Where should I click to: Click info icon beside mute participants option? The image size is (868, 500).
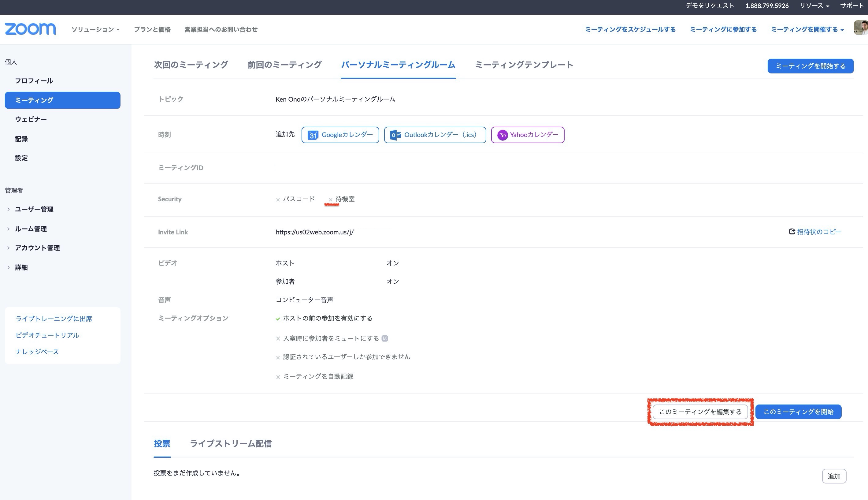pyautogui.click(x=385, y=339)
